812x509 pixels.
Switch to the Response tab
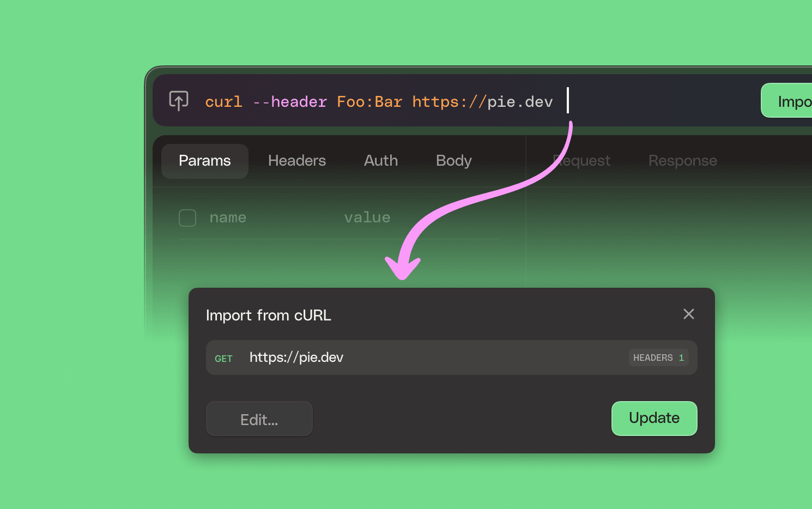click(682, 161)
